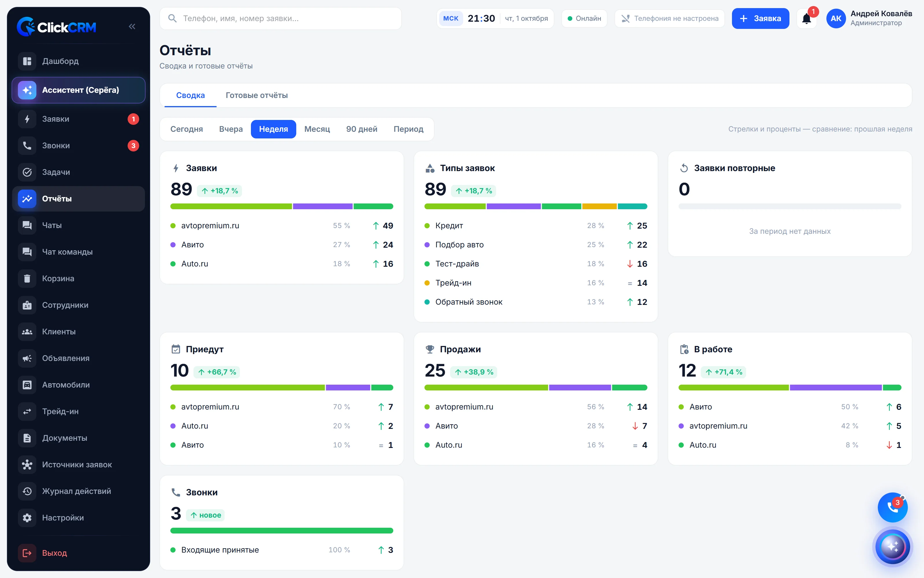Open the Отчёты sidebar menu item
The height and width of the screenshot is (578, 924).
[x=79, y=199]
